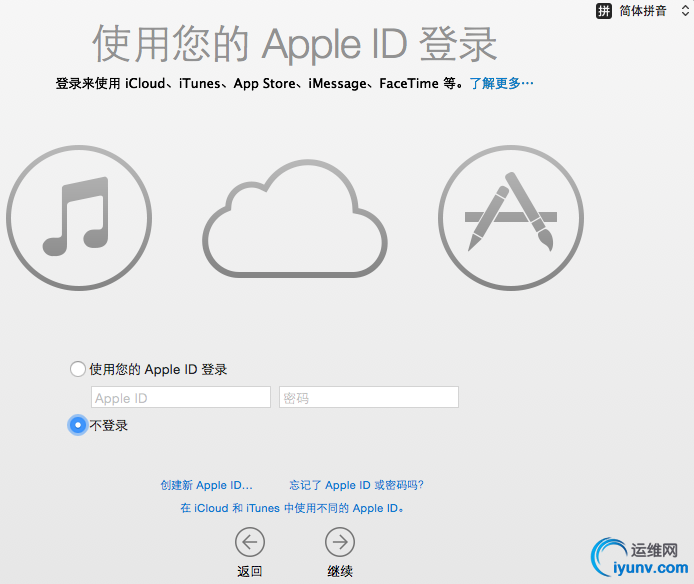Click the back arrow 返回 button

tap(250, 542)
